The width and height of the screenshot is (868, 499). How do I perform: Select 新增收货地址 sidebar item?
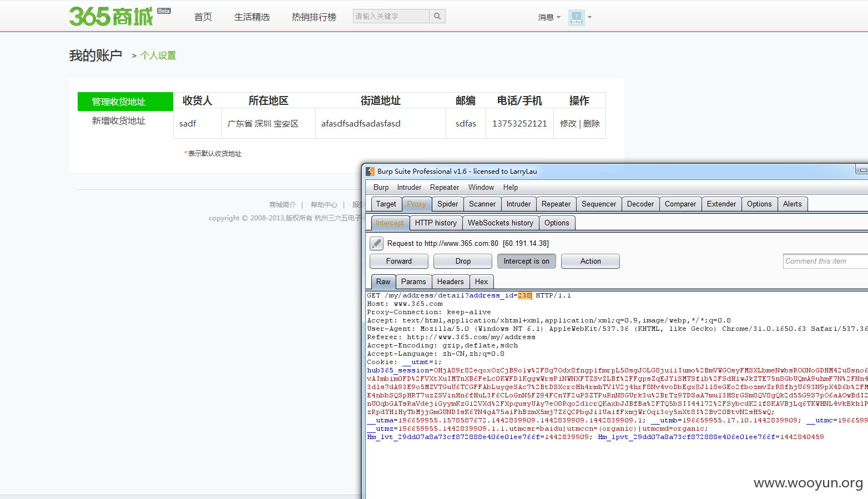pyautogui.click(x=119, y=120)
